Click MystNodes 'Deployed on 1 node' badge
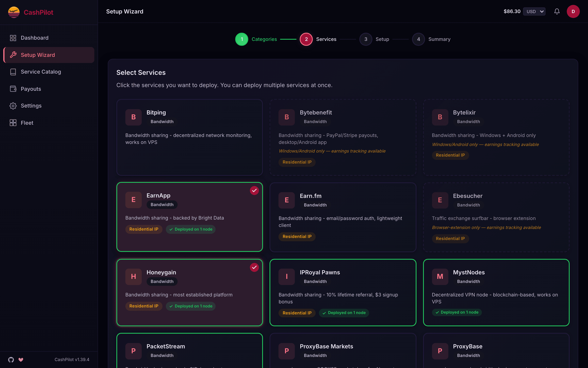The image size is (588, 368). coord(457,312)
